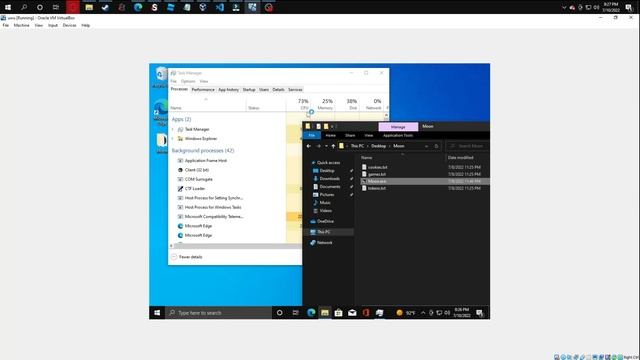Refresh the Moon folder view
640x360 pixels.
pyautogui.click(x=436, y=146)
